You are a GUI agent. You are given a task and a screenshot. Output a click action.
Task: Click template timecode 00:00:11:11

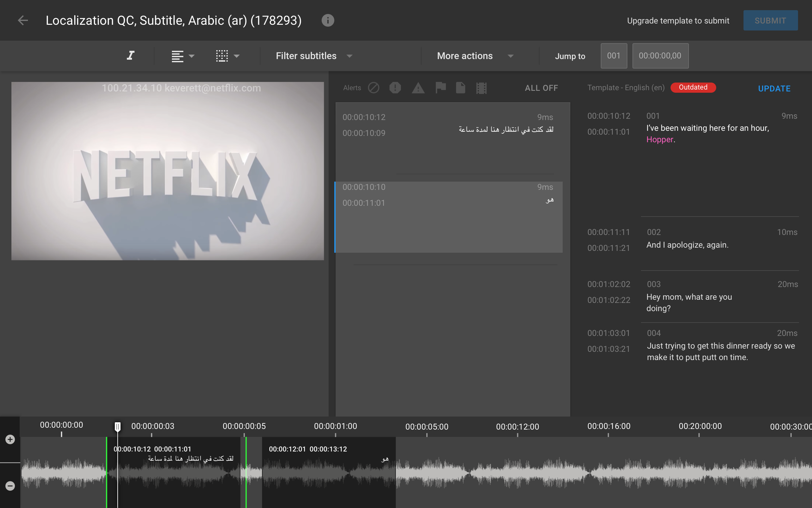[608, 232]
